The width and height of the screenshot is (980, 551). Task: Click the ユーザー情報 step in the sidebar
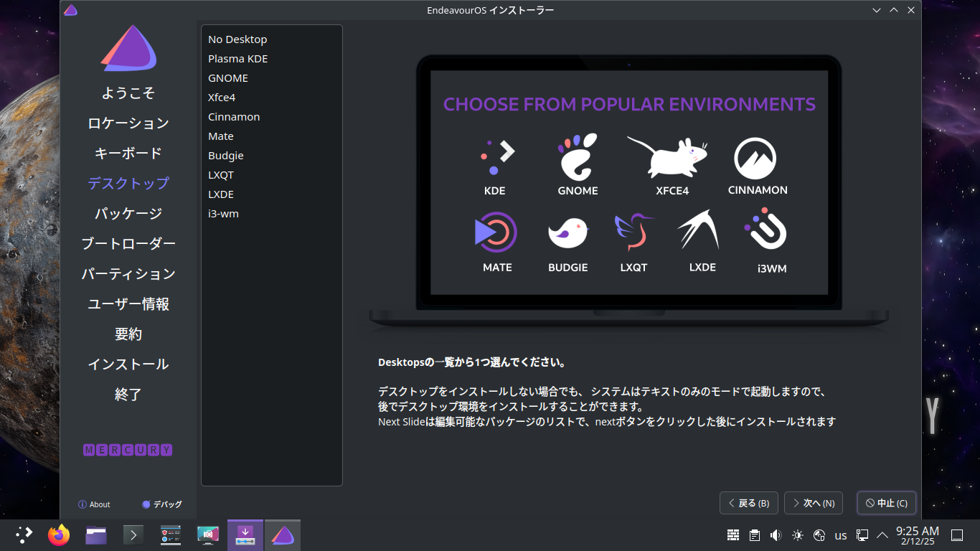(128, 304)
